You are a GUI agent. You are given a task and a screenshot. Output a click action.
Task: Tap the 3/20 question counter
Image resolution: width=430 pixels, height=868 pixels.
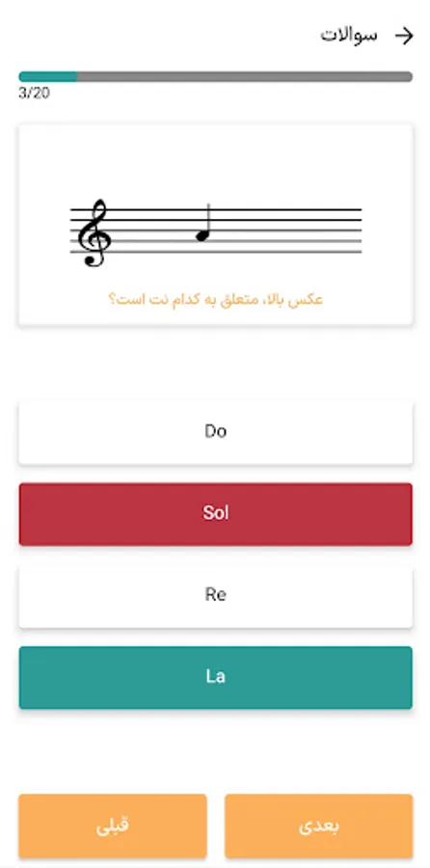(x=34, y=93)
